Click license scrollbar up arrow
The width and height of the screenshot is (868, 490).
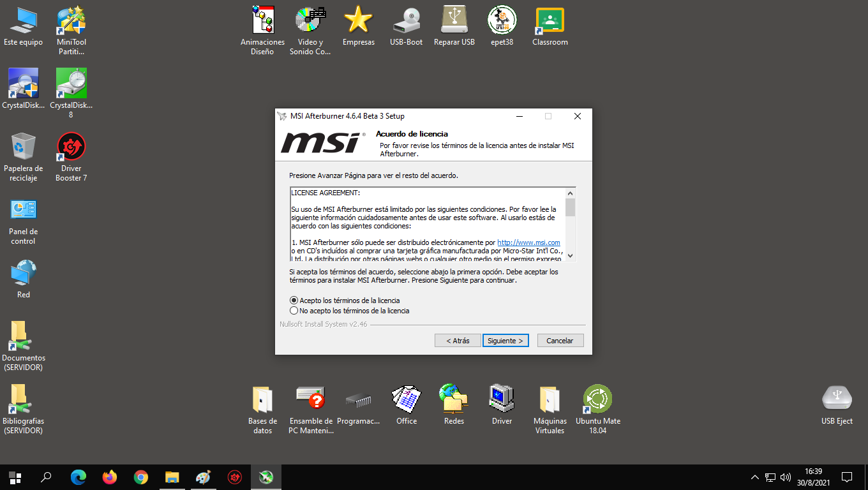pyautogui.click(x=571, y=193)
